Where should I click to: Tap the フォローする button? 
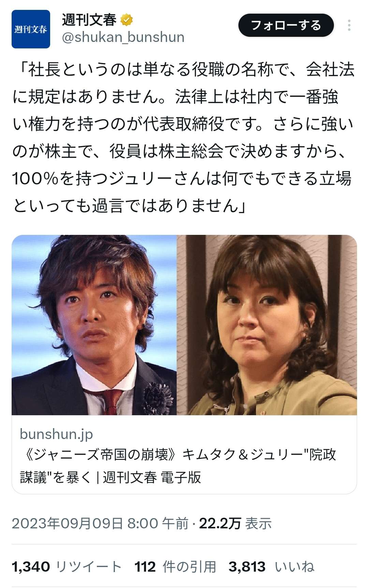(286, 25)
